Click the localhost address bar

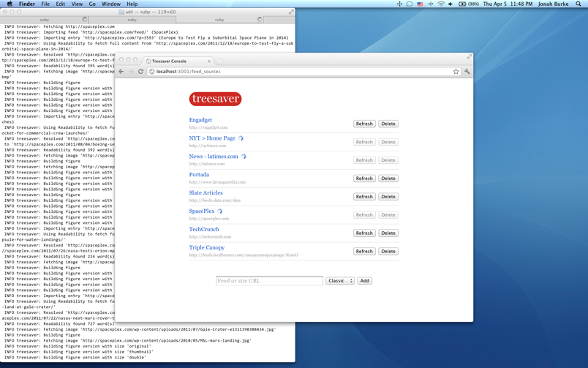pyautogui.click(x=293, y=72)
